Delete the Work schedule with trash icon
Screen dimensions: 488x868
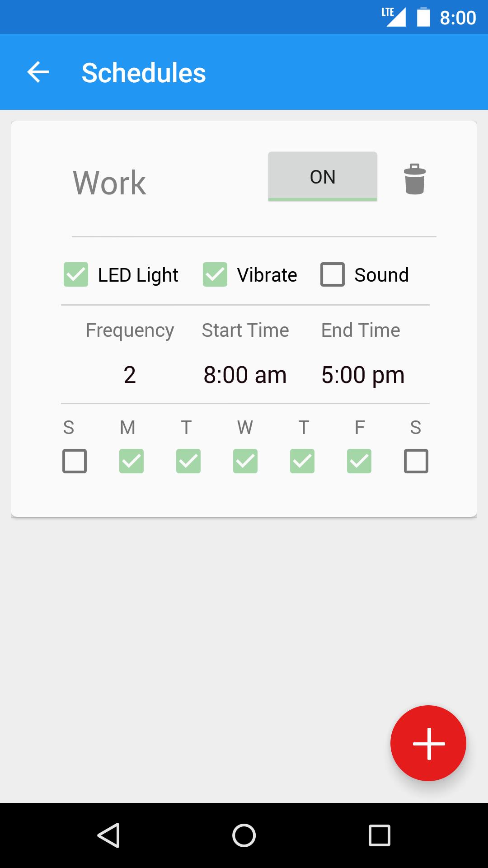click(414, 179)
